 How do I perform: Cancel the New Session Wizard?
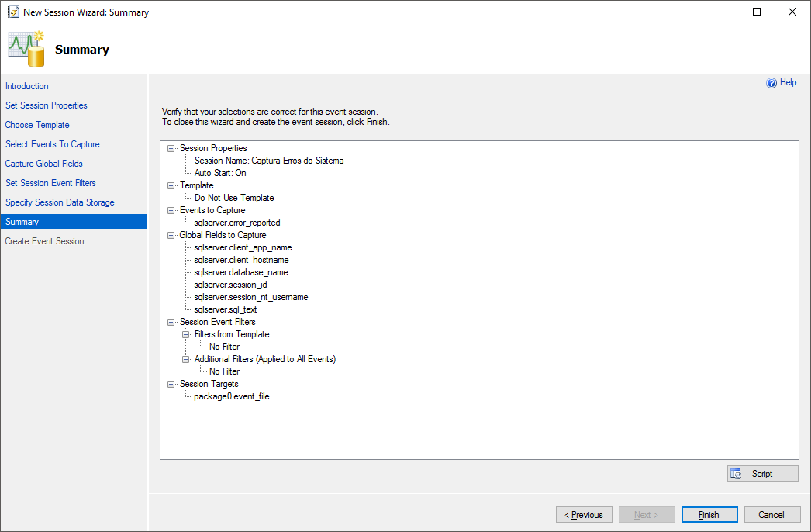point(772,515)
